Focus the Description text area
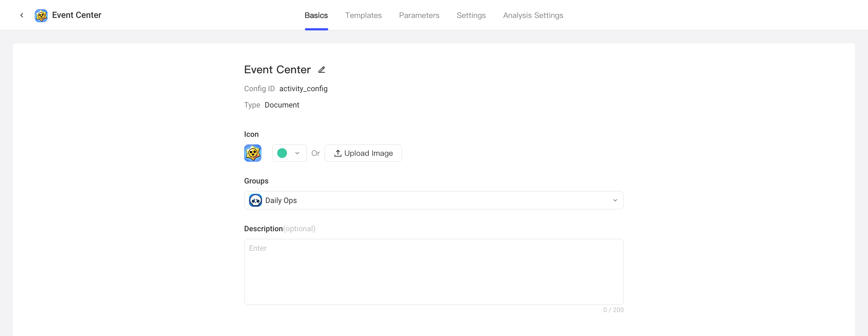 (x=434, y=272)
